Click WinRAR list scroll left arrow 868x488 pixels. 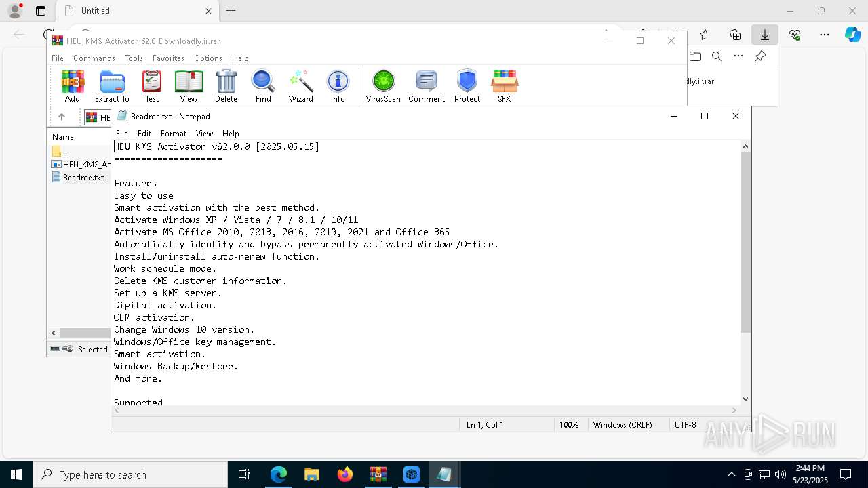(54, 333)
